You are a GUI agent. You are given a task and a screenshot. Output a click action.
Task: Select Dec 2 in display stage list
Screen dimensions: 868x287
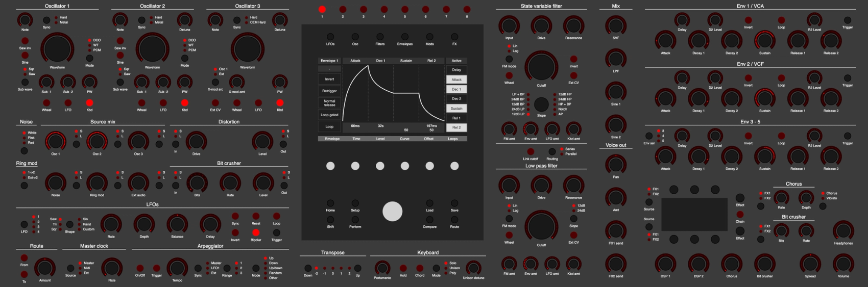pos(456,98)
